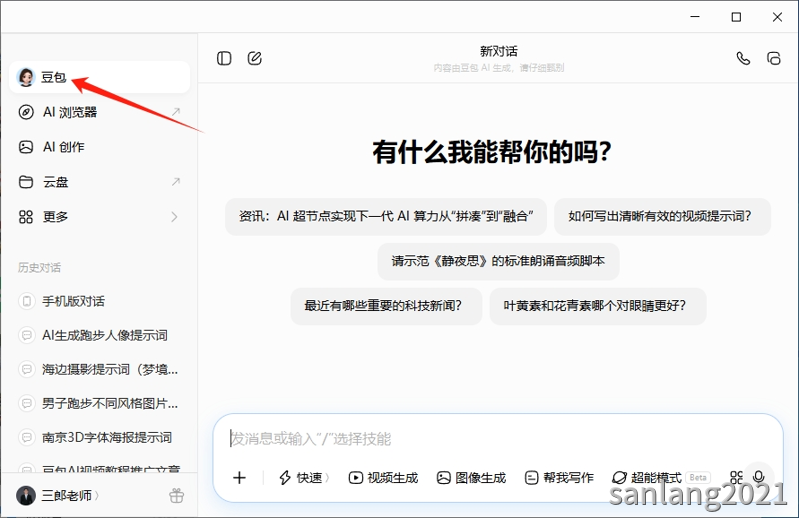Select 如何写出清晰有效的视频提示词 suggestion
Viewport: 799px width, 518px height.
(x=662, y=216)
